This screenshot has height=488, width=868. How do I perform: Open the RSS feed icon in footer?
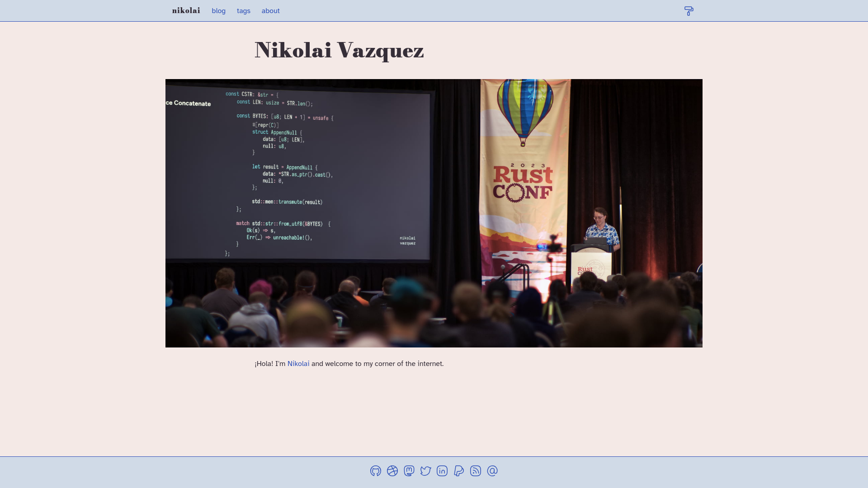tap(476, 471)
